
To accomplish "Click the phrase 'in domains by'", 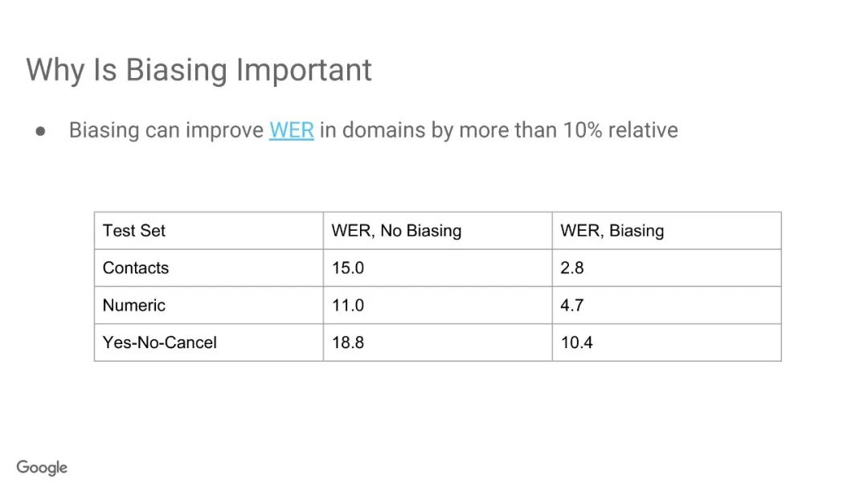I will coord(387,131).
